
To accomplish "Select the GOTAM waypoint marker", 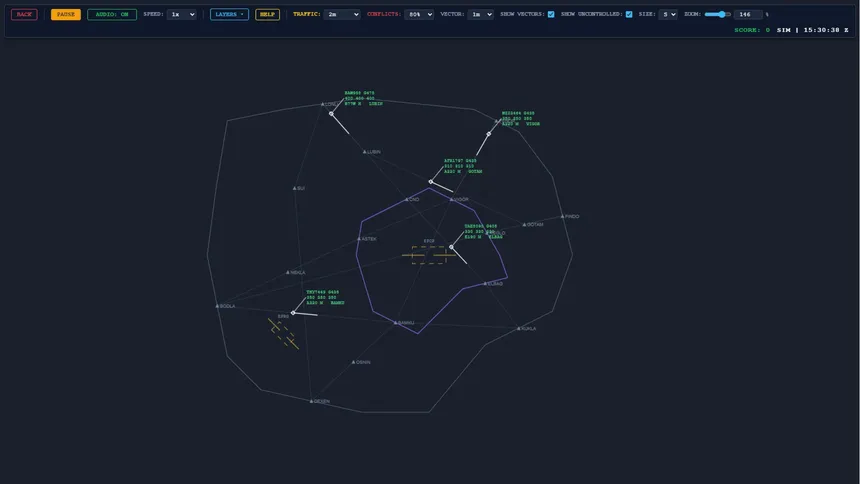I will [x=524, y=225].
